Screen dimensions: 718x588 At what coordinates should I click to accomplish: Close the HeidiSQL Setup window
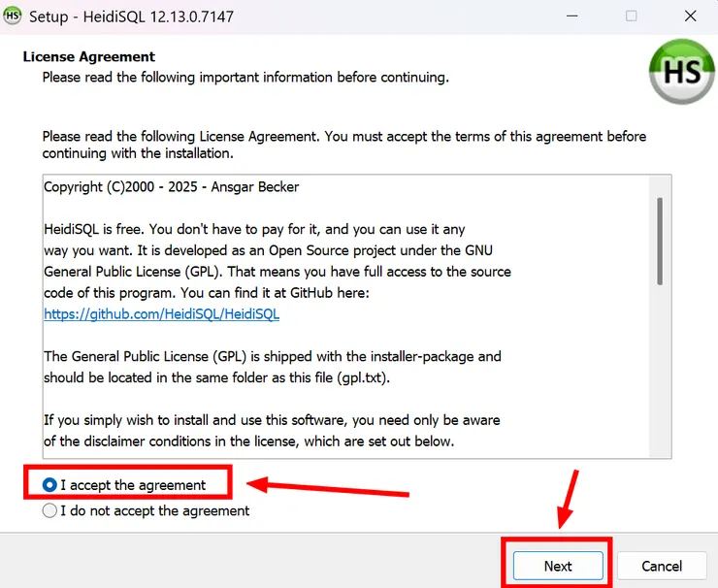click(690, 16)
